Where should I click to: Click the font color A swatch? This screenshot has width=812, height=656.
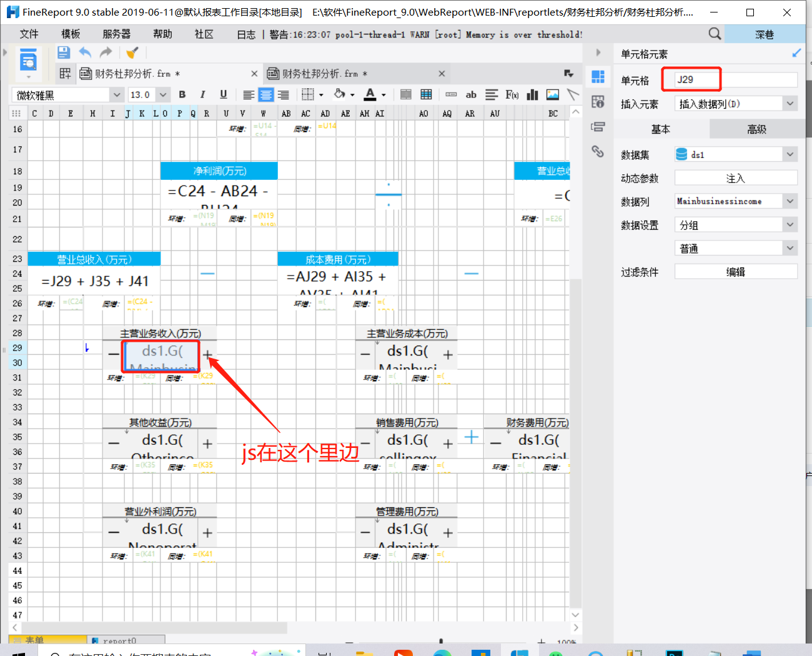tap(370, 94)
